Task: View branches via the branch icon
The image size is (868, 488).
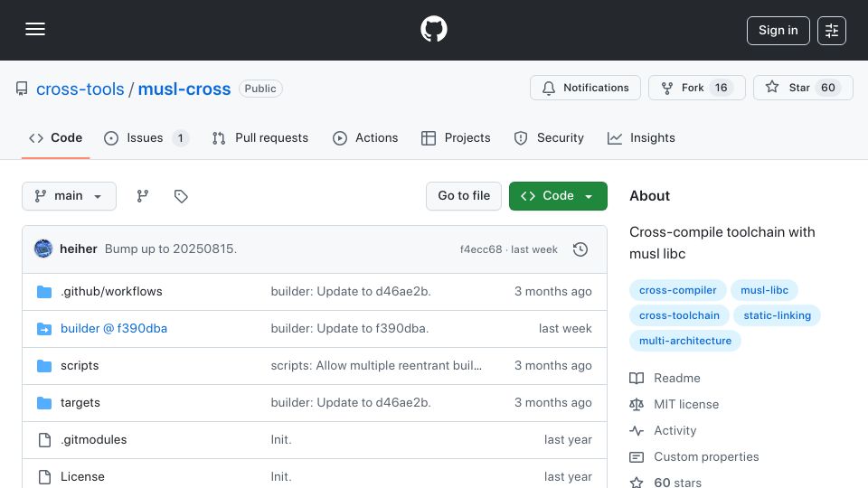Action: (x=143, y=196)
